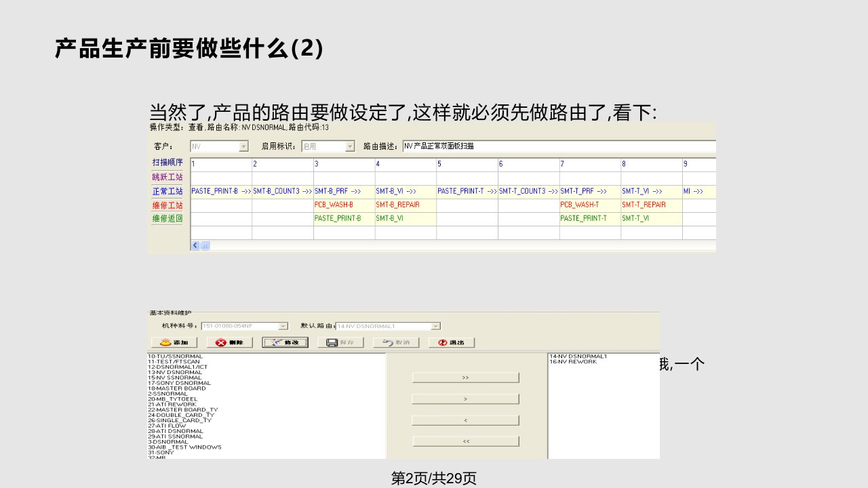This screenshot has width=868, height=488.
Task: Click the 扫描顺序 row header
Action: pos(167,163)
